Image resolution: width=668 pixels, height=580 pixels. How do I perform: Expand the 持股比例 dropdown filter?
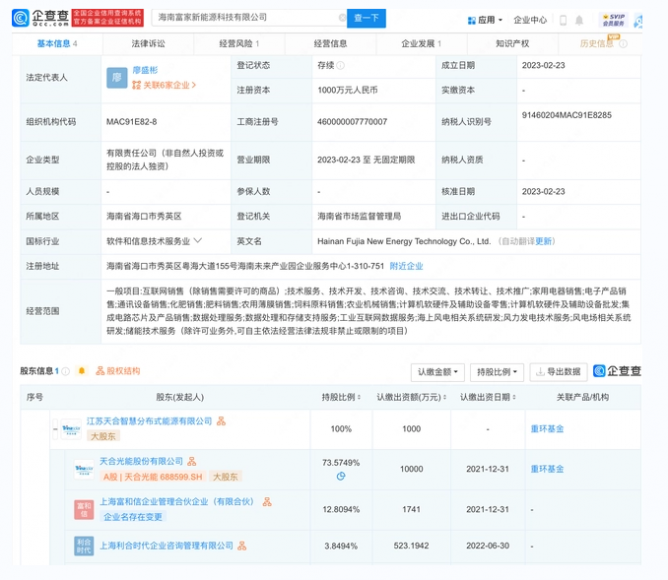pyautogui.click(x=497, y=371)
